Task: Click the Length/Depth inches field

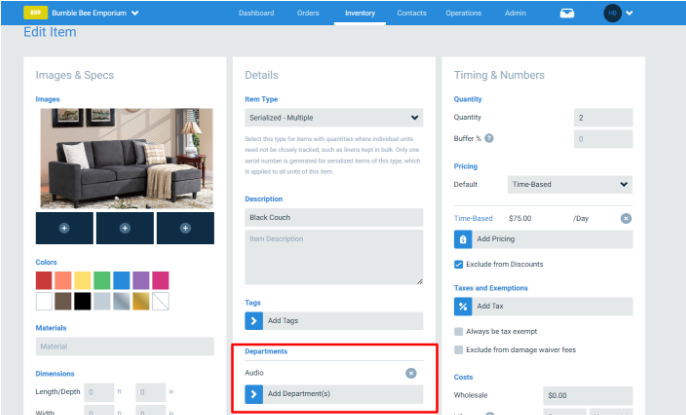Action: pyautogui.click(x=150, y=392)
